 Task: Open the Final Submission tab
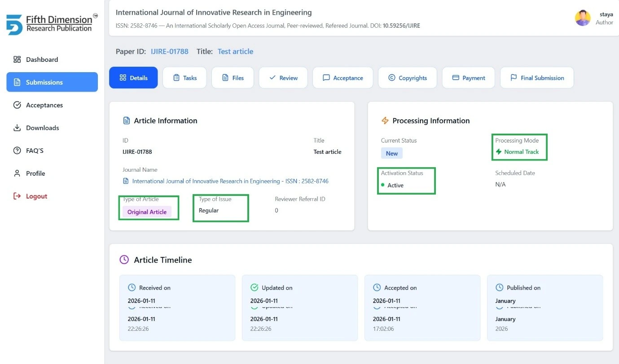pos(537,78)
